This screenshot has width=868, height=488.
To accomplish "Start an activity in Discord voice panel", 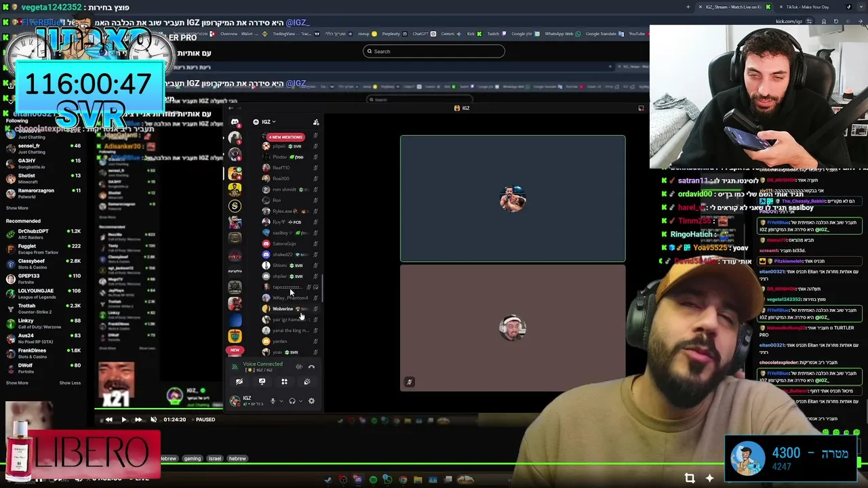I will (x=284, y=382).
